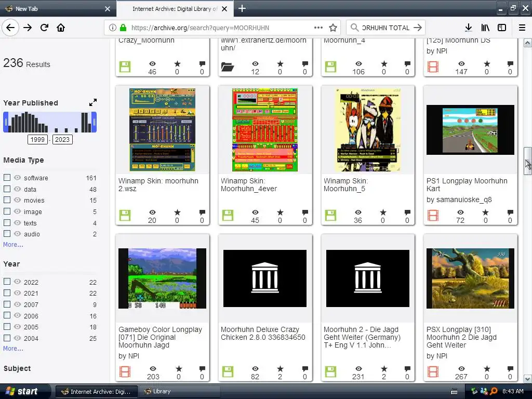
Task: Show site information icon in address bar
Action: pyautogui.click(x=113, y=28)
